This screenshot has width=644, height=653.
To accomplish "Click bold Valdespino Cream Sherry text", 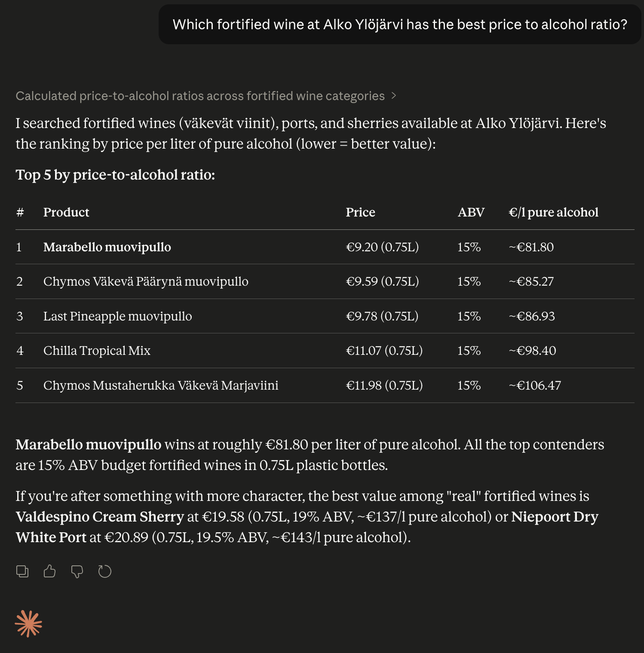I will 100,516.
